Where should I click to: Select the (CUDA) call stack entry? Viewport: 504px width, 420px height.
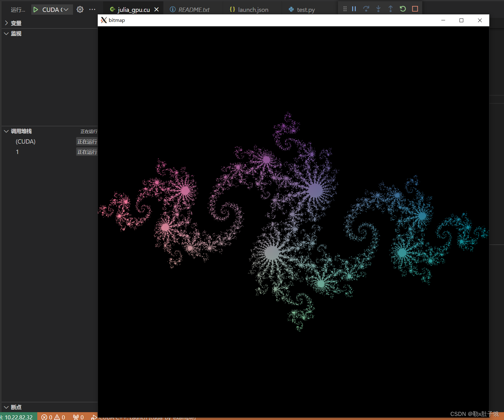tap(50, 141)
